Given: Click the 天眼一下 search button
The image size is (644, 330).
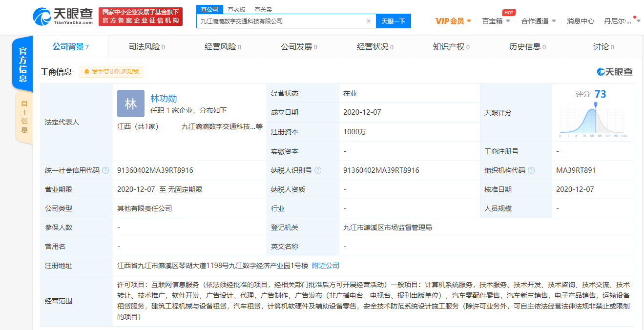Looking at the screenshot, I should coord(393,21).
